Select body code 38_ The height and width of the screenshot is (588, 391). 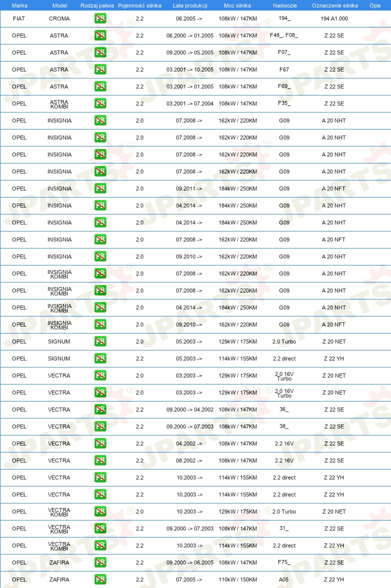[x=284, y=426]
